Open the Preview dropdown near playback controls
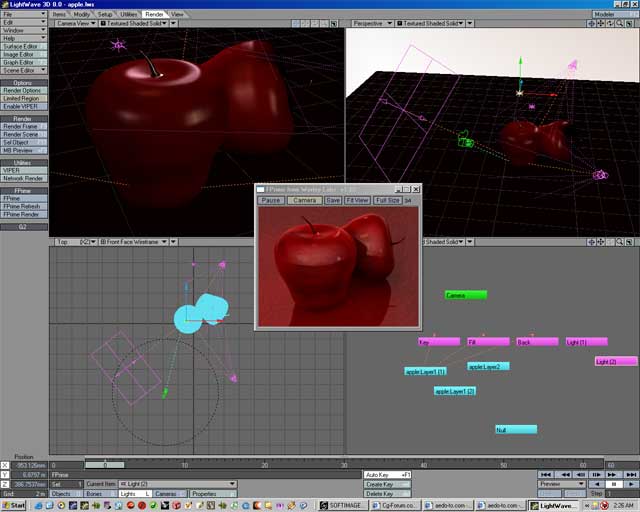 click(562, 484)
